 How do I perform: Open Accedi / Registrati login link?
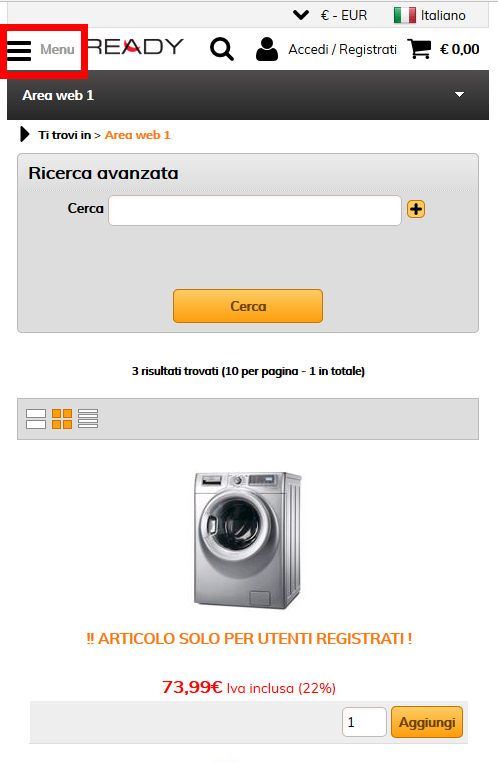pos(342,50)
